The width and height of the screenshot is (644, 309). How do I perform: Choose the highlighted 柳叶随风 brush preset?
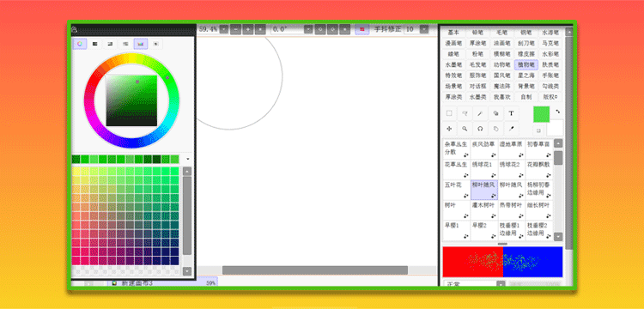point(484,190)
